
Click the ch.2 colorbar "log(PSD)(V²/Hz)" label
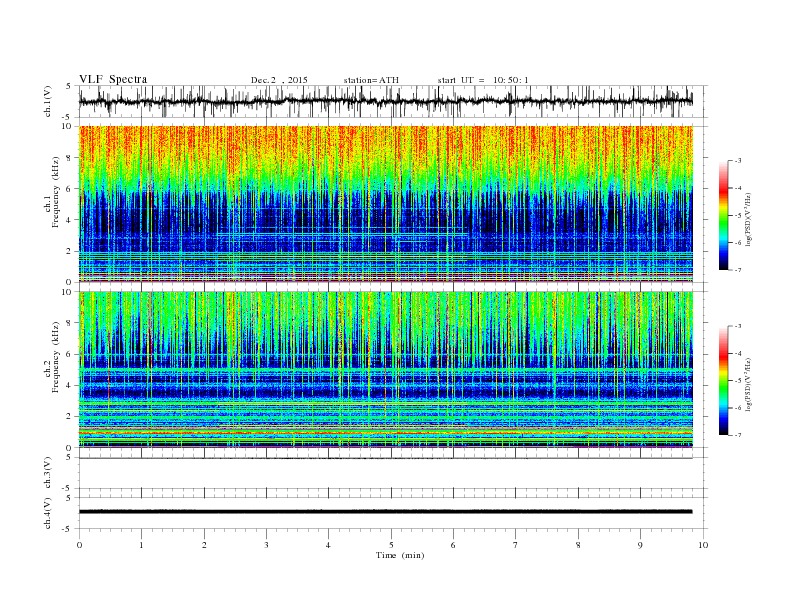[748, 385]
